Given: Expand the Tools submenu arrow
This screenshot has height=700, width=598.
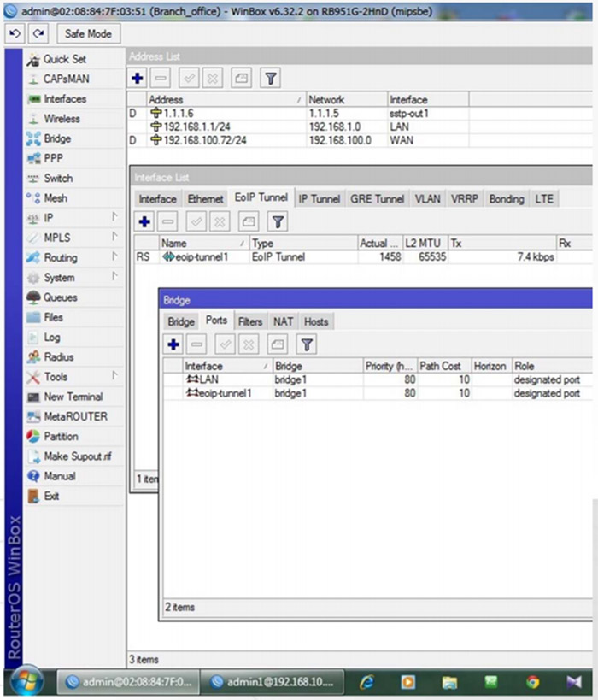Looking at the screenshot, I should pyautogui.click(x=114, y=376).
